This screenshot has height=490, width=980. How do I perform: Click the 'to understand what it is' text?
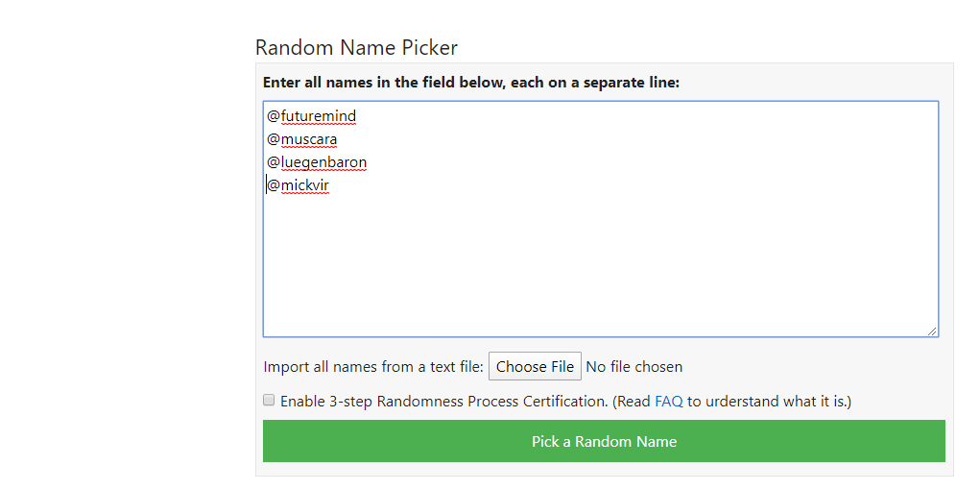pyautogui.click(x=769, y=402)
